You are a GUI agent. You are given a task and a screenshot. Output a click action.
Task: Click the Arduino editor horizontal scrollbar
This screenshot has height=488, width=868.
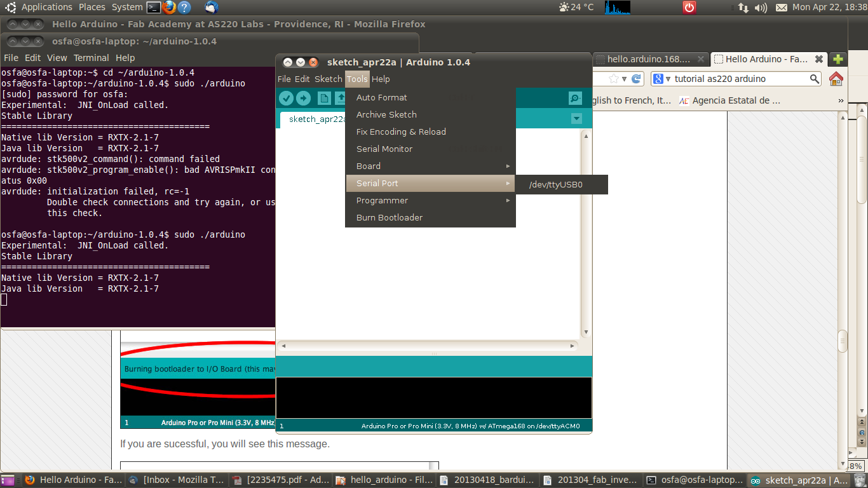[x=428, y=346]
